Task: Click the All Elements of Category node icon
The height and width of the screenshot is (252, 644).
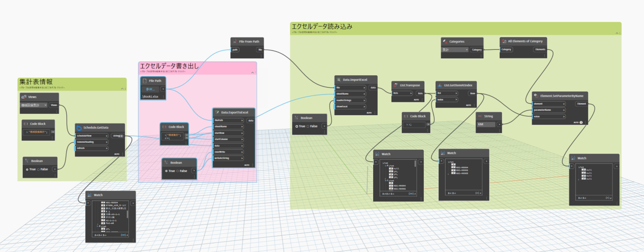Action: [x=504, y=41]
